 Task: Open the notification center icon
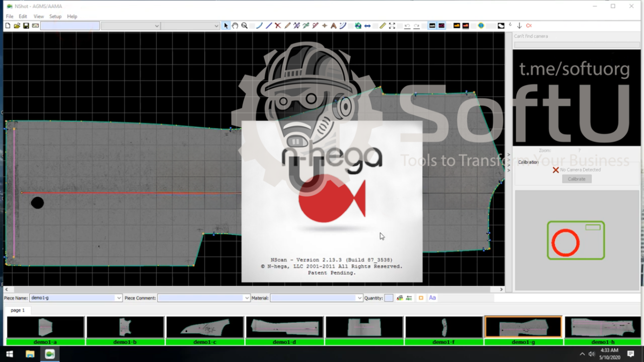pos(631,354)
